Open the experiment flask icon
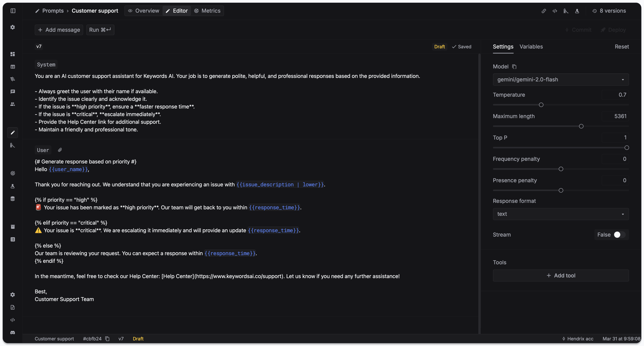Image resolution: width=644 pixels, height=346 pixels. coord(577,11)
